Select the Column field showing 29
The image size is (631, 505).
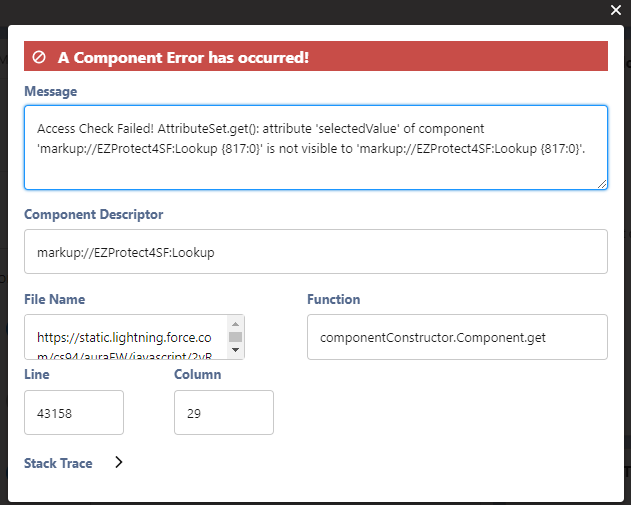coord(224,412)
